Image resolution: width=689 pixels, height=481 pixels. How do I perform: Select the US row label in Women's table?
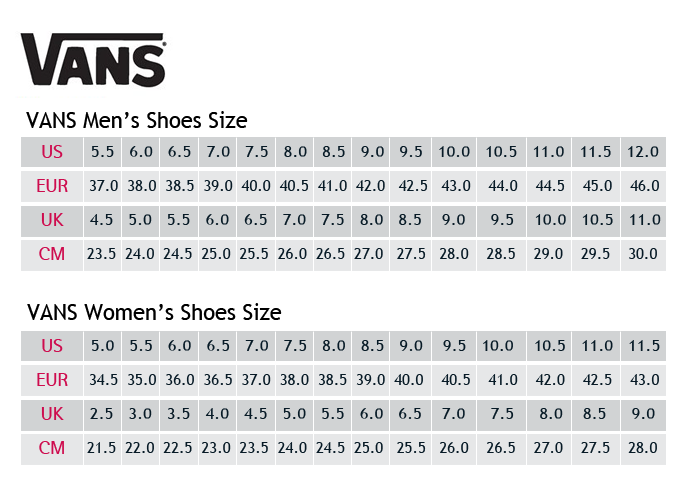click(x=52, y=346)
